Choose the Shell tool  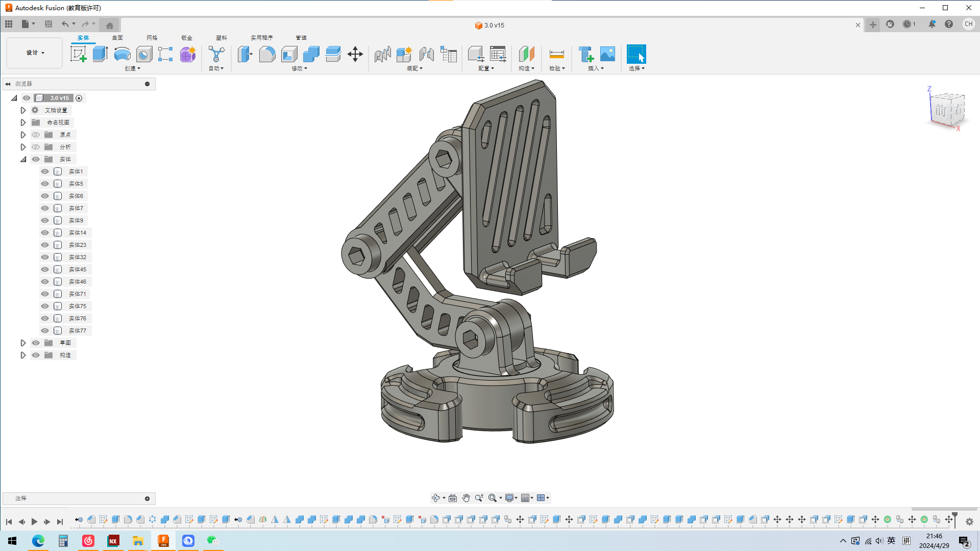pyautogui.click(x=289, y=54)
